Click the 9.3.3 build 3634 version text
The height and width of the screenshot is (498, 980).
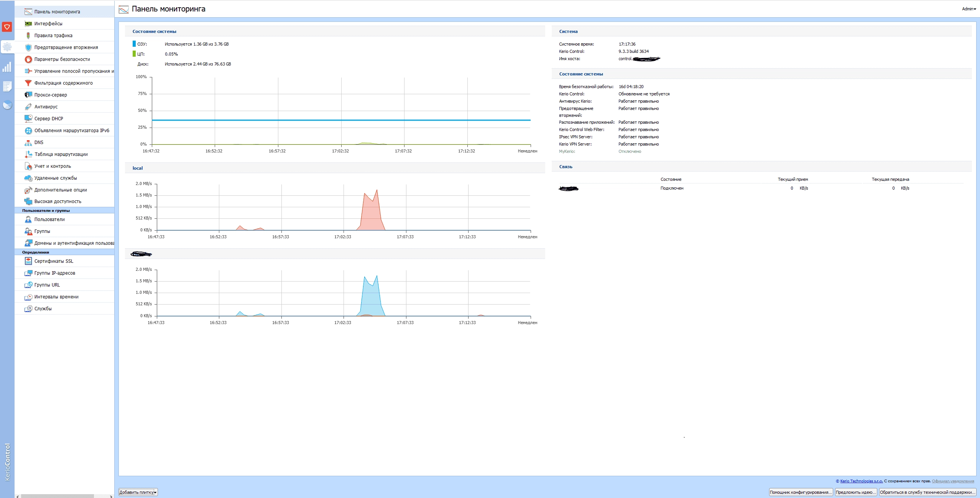633,51
